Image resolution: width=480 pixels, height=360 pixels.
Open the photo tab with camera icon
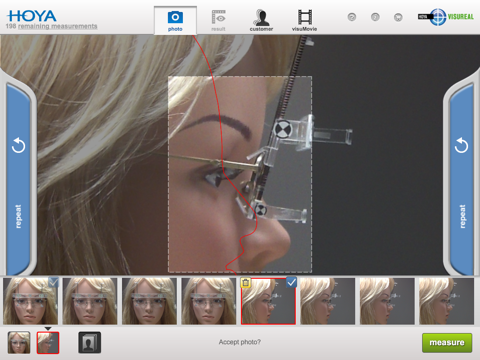[175, 20]
